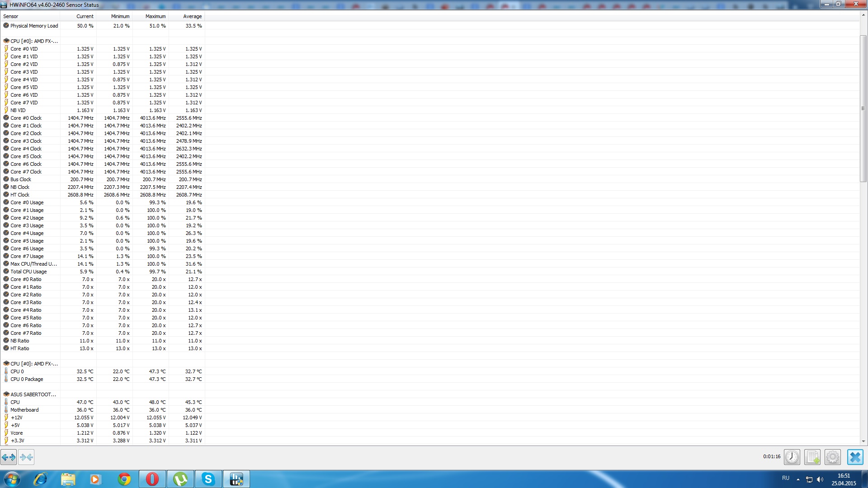Click the RU language indicator
The width and height of the screenshot is (868, 488).
(786, 478)
